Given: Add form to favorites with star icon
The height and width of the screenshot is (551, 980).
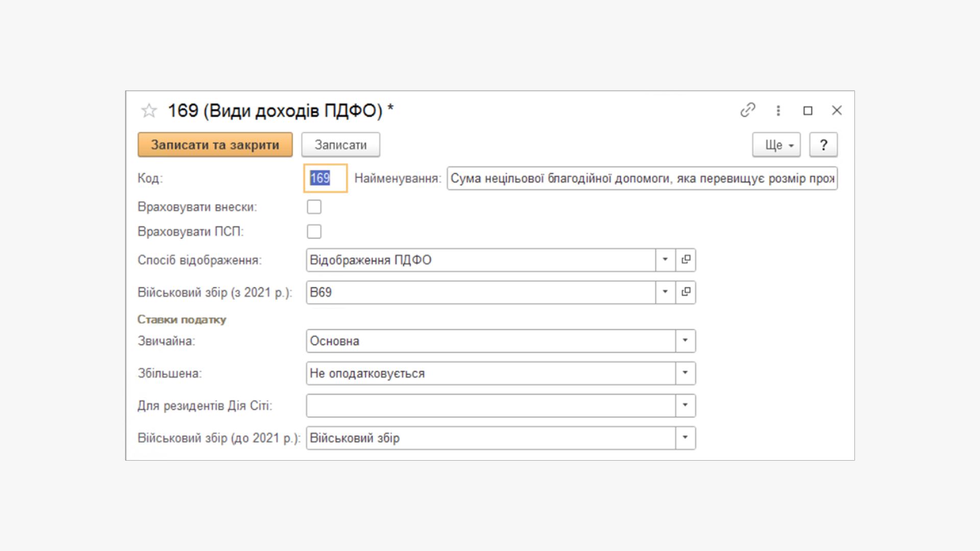Looking at the screenshot, I should point(149,111).
